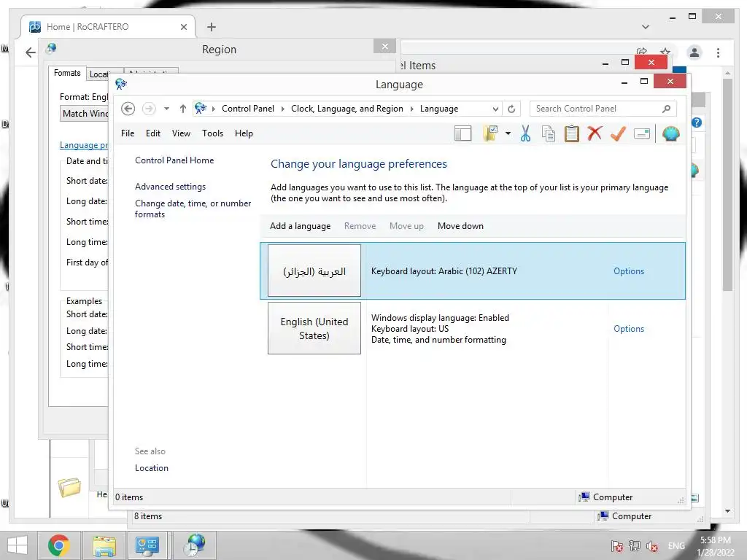Open recent locations dropdown arrow
Image resolution: width=747 pixels, height=560 pixels.
tap(166, 109)
